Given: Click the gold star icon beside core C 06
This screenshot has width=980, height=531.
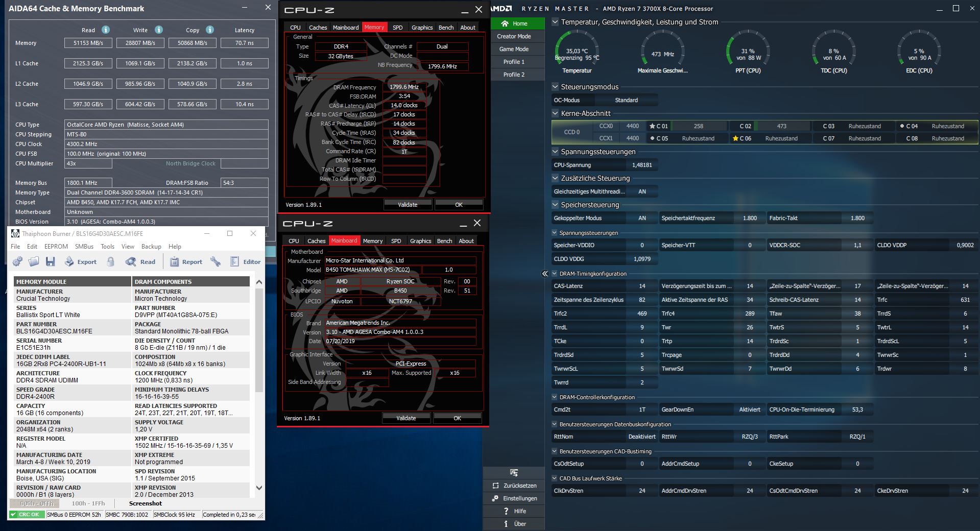Looking at the screenshot, I should click(735, 138).
